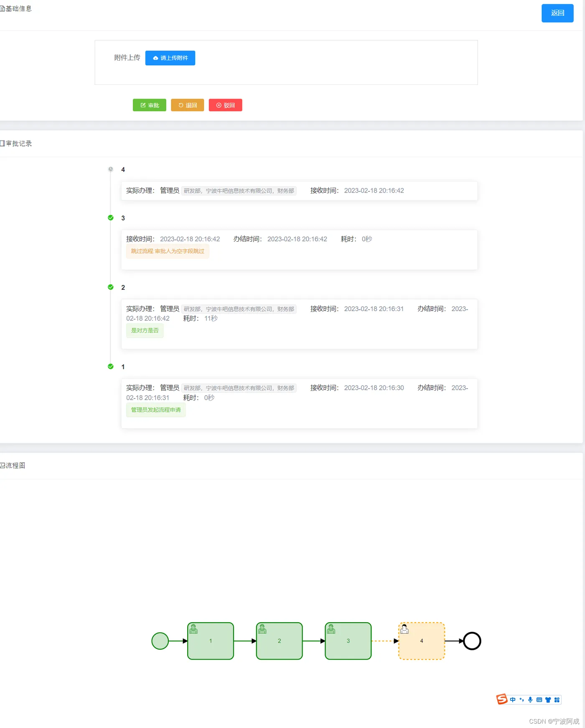Click the 附件上传 field label

(x=127, y=58)
